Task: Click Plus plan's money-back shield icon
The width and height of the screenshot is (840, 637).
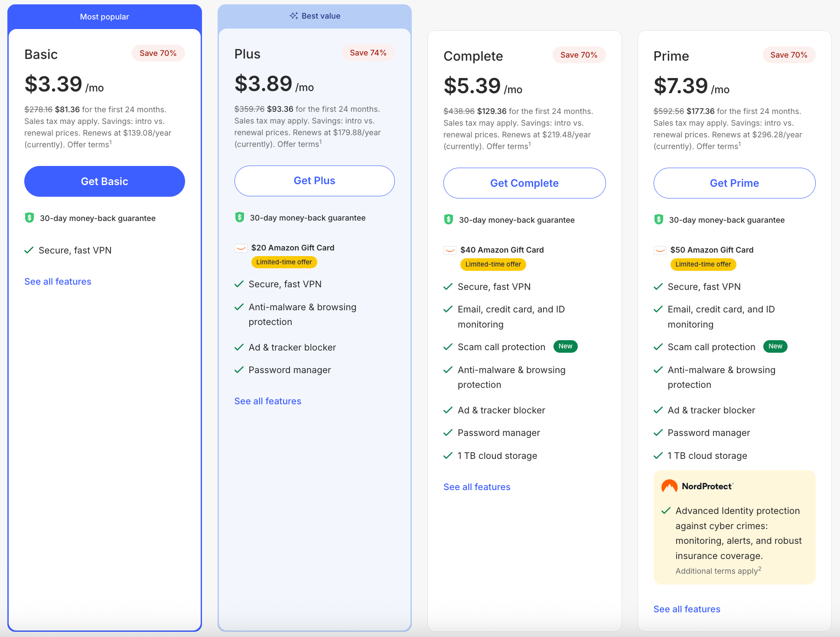Action: coord(239,217)
